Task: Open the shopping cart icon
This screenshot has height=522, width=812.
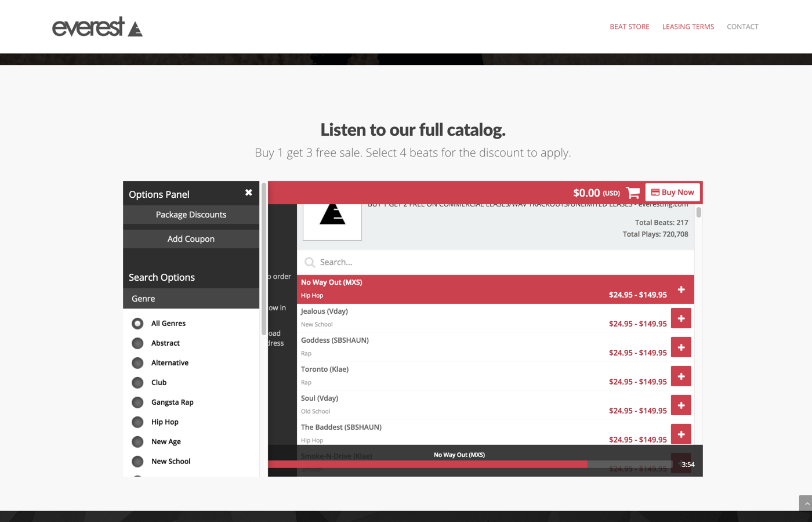Action: coord(633,193)
